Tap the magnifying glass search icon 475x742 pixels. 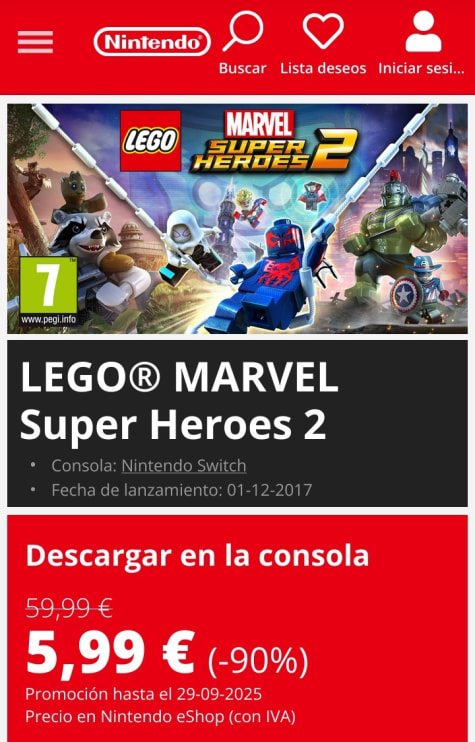[243, 31]
